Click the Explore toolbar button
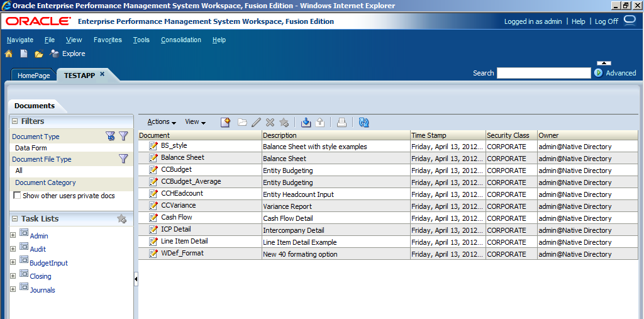 tap(67, 53)
